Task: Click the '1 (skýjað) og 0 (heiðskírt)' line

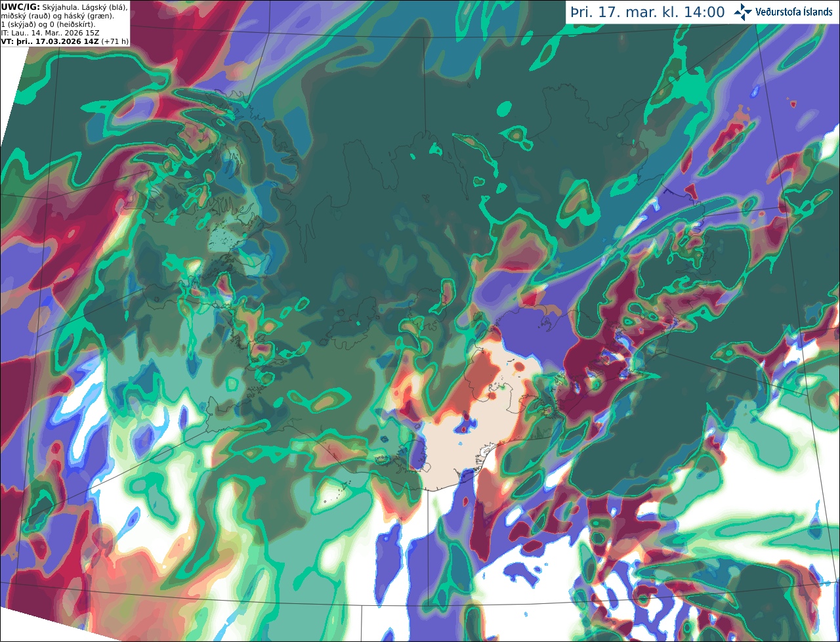Action: click(x=48, y=24)
